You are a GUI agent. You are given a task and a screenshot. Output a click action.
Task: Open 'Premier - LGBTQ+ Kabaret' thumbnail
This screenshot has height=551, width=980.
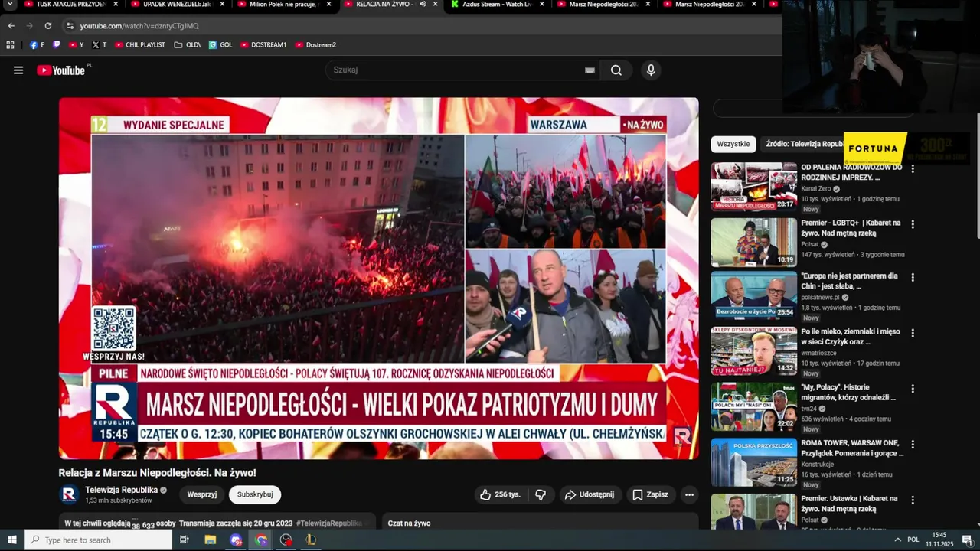click(754, 242)
